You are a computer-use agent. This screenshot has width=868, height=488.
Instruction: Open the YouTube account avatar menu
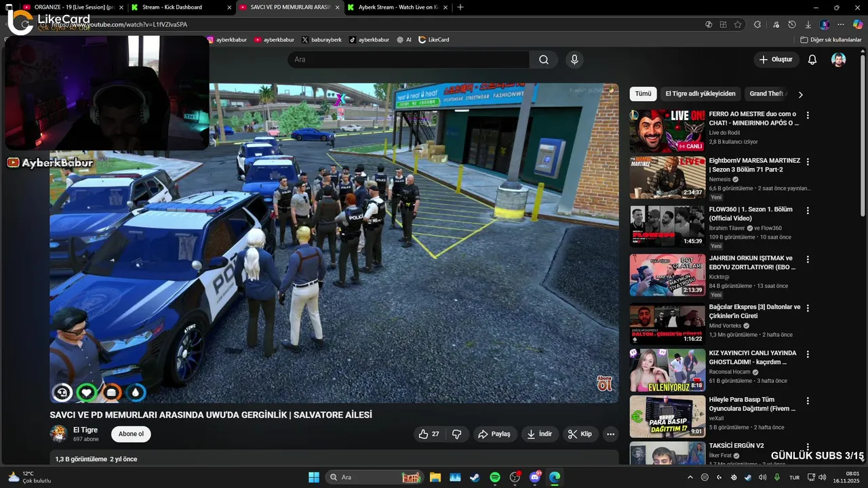839,60
